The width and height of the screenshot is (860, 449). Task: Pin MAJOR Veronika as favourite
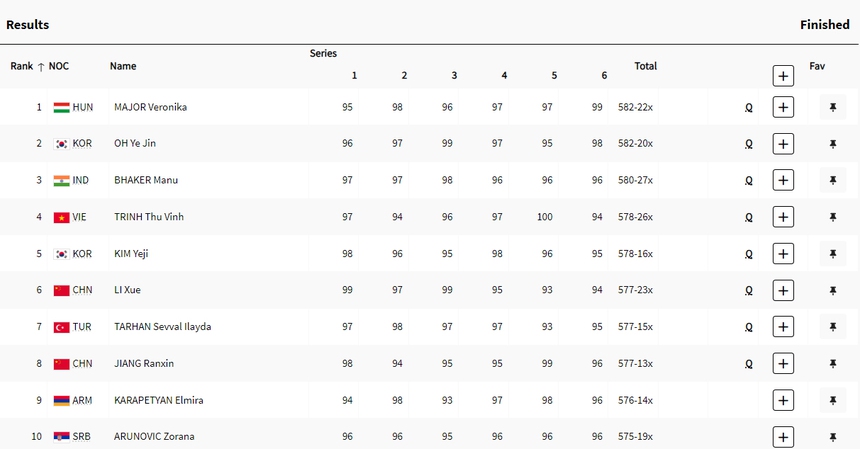click(x=832, y=107)
